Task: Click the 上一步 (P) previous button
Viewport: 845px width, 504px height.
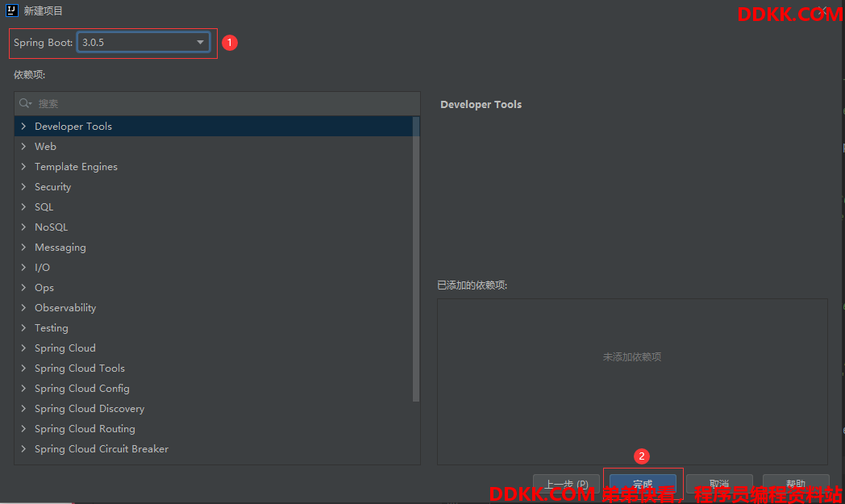Action: 566,484
